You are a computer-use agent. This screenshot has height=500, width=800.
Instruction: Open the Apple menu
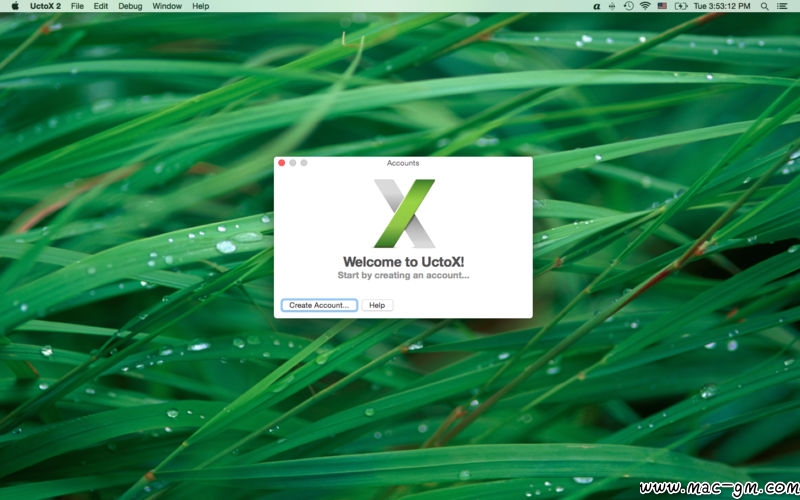point(15,6)
